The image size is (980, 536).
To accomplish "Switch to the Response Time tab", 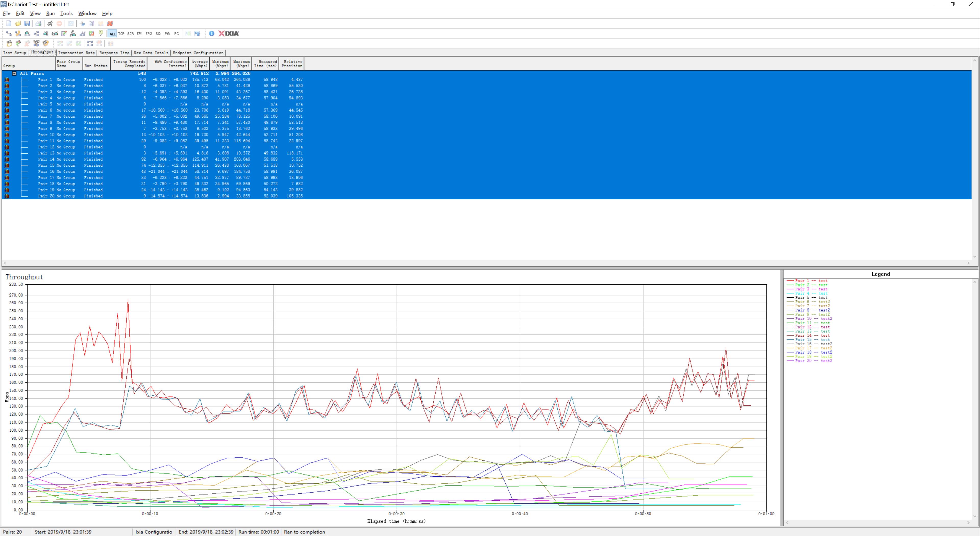I will (x=114, y=53).
